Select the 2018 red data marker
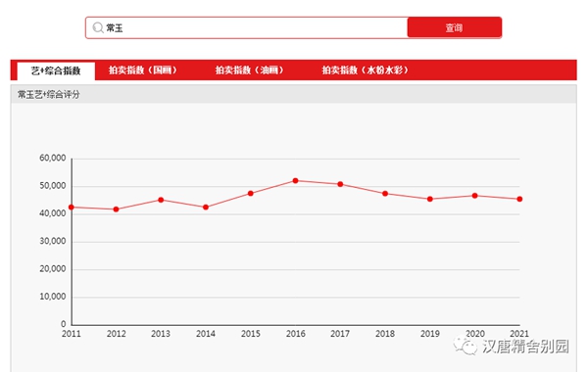588x372 pixels. (x=385, y=194)
